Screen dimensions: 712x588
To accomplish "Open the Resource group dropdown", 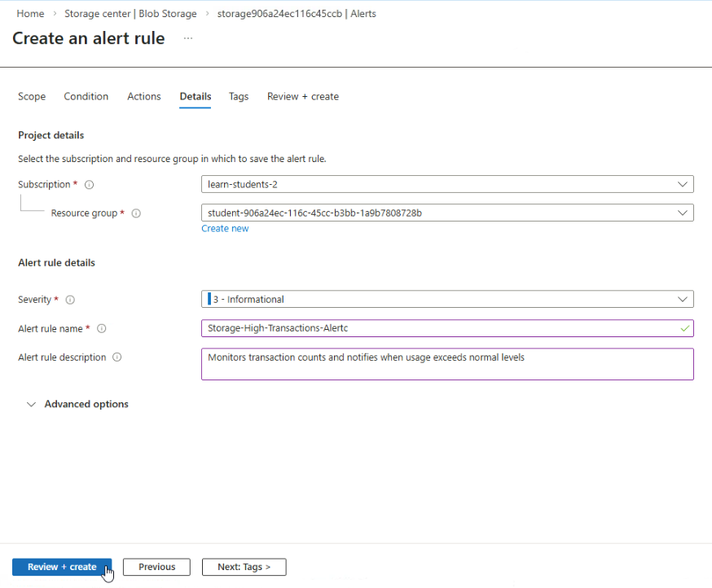I will [x=447, y=213].
